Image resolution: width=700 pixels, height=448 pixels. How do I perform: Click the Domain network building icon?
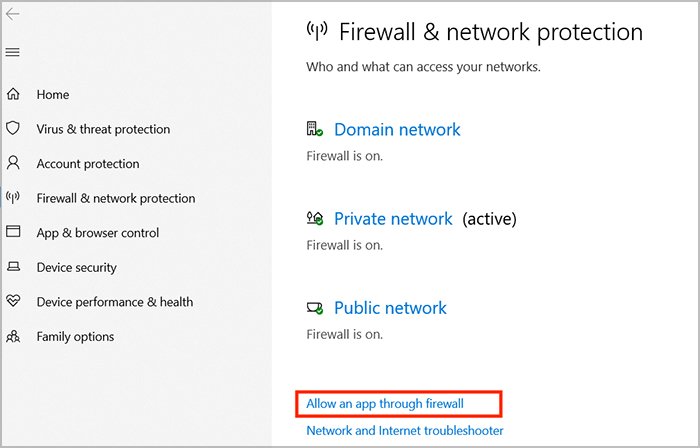314,129
